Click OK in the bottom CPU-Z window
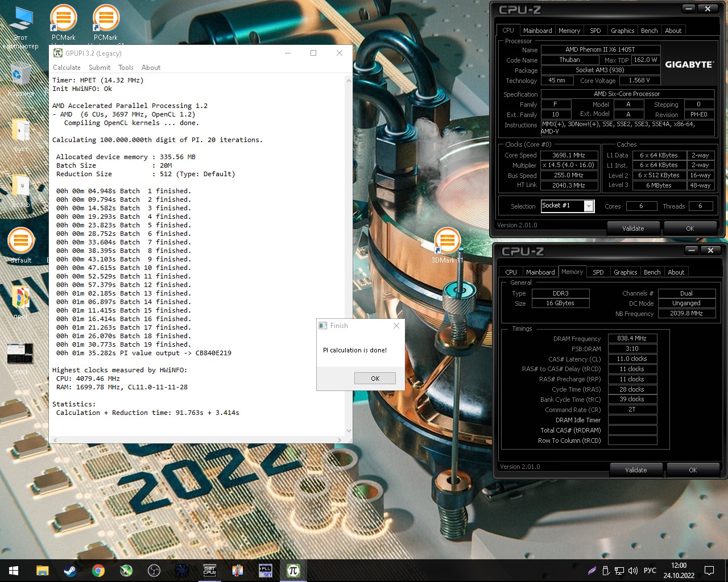The height and width of the screenshot is (582, 728). [x=693, y=470]
